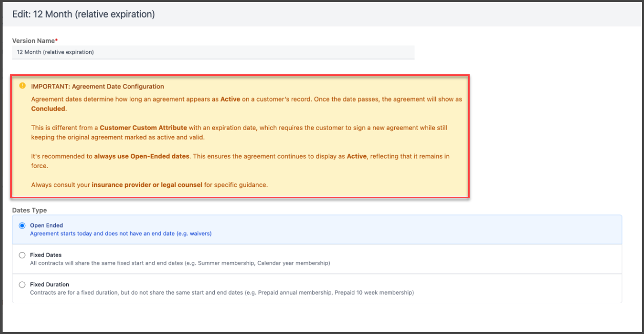Click the bold 'insurance provider or legal counsel' text

coord(147,185)
